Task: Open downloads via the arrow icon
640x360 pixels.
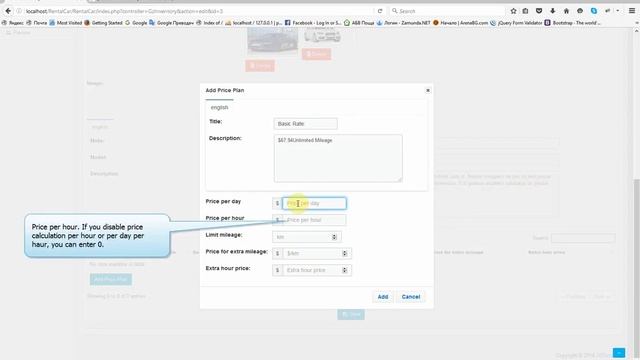Action: [553, 11]
